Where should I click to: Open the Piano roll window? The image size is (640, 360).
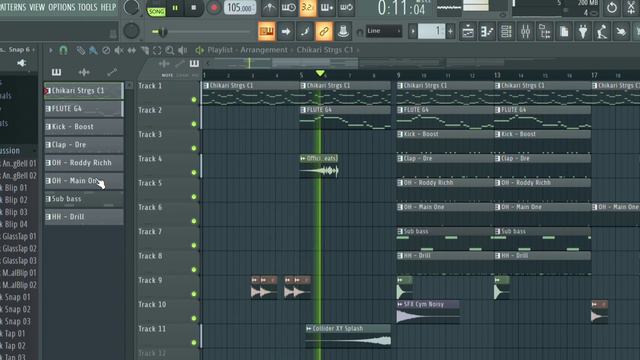[487, 31]
